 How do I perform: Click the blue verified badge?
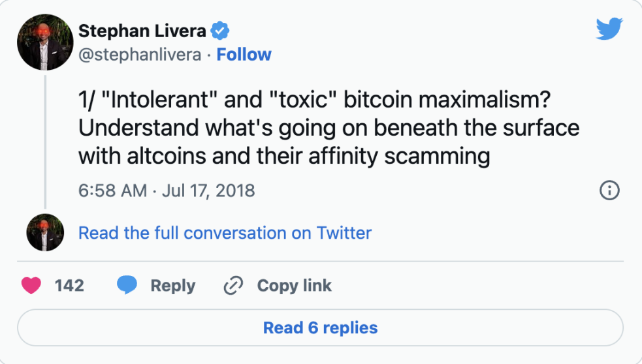220,31
